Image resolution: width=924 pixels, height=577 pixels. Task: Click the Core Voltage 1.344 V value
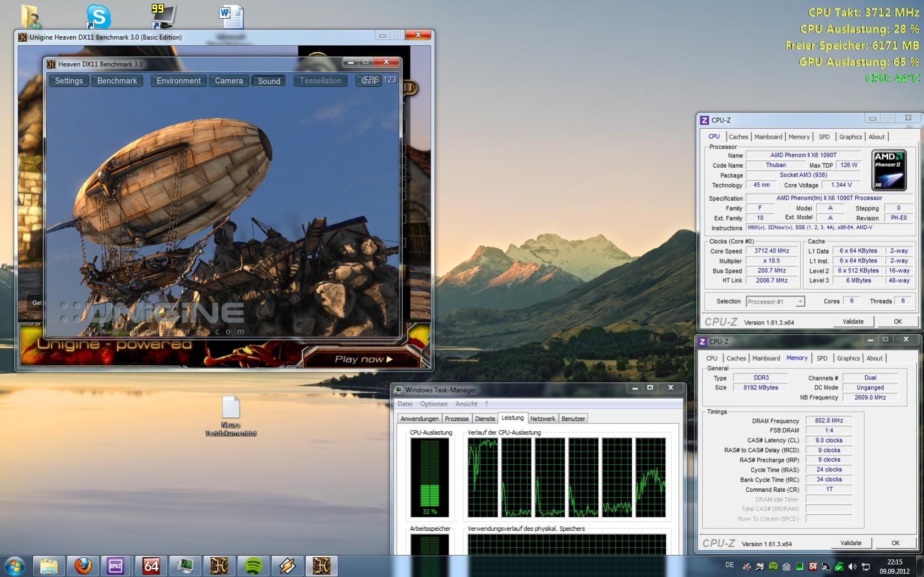pos(841,185)
